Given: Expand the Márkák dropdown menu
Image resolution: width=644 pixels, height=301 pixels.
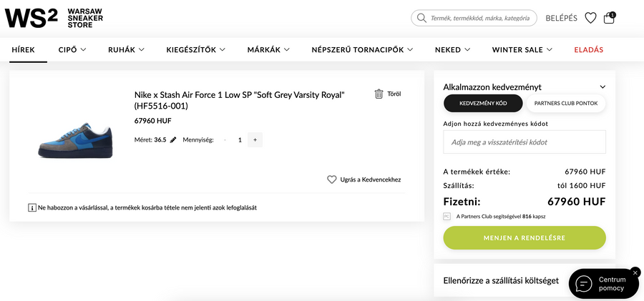Looking at the screenshot, I should [x=268, y=50].
